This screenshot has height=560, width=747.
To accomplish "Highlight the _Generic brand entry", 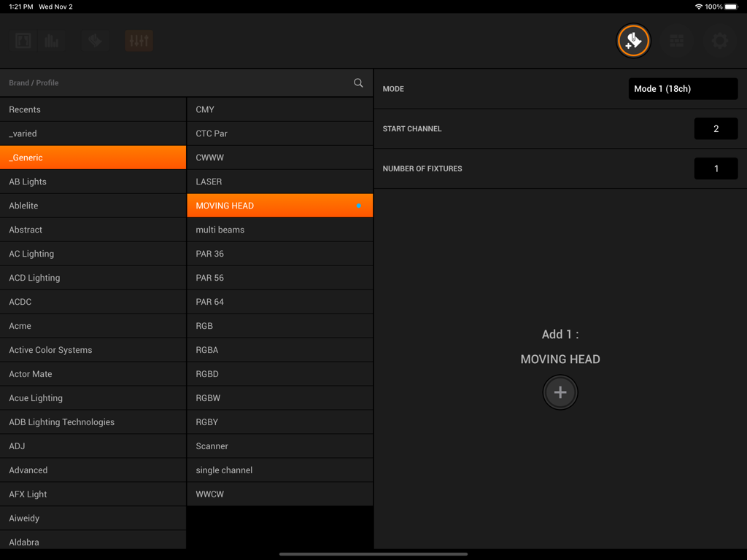I will tap(93, 157).
